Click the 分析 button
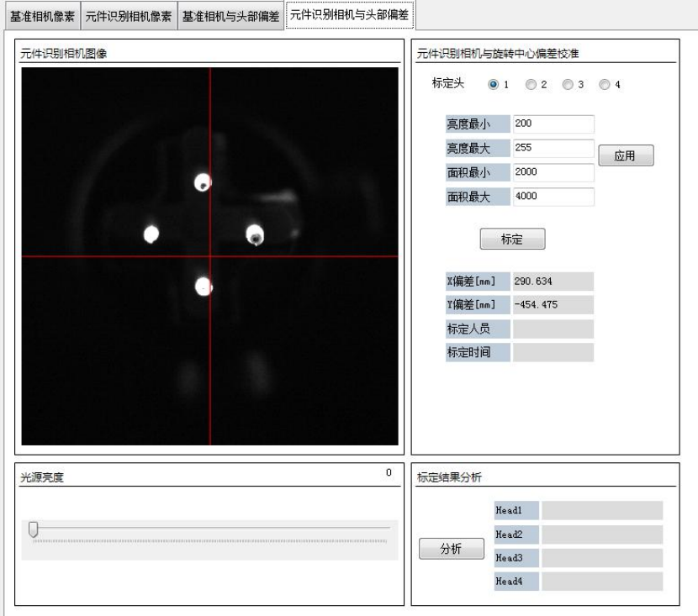Viewport: 698px width, 616px height. click(x=452, y=549)
